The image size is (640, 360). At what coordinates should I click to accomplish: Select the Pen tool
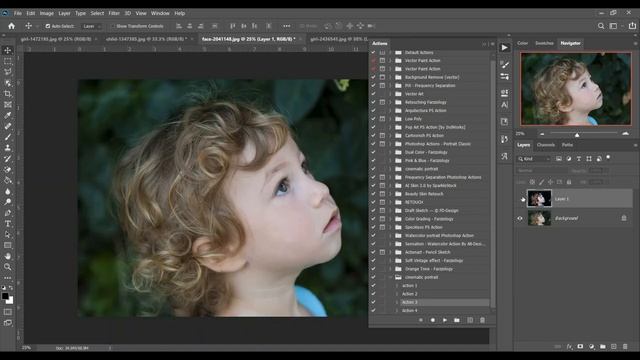8,213
